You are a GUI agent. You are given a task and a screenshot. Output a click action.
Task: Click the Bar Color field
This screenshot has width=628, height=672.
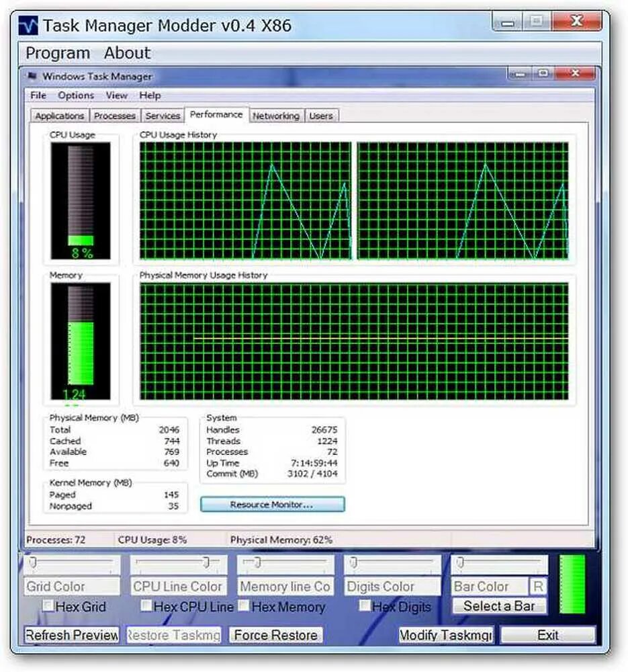coord(490,586)
